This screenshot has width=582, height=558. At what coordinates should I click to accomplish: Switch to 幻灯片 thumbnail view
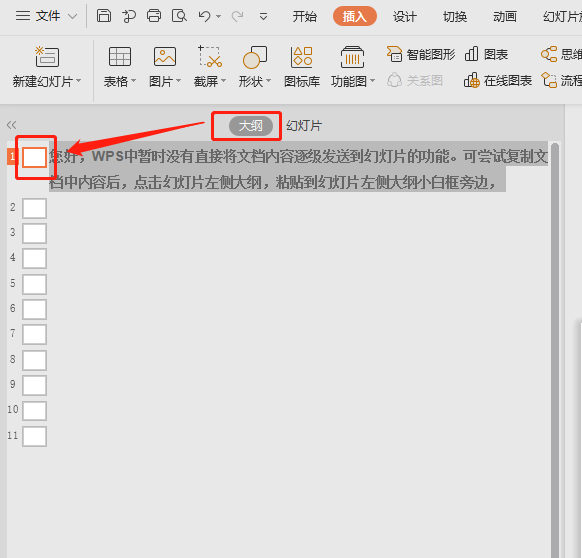click(x=304, y=126)
